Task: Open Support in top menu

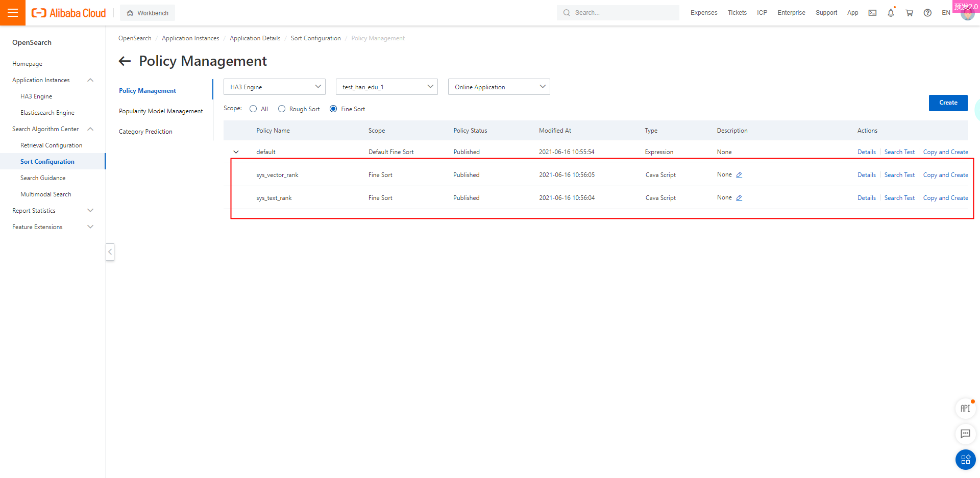Action: point(826,13)
